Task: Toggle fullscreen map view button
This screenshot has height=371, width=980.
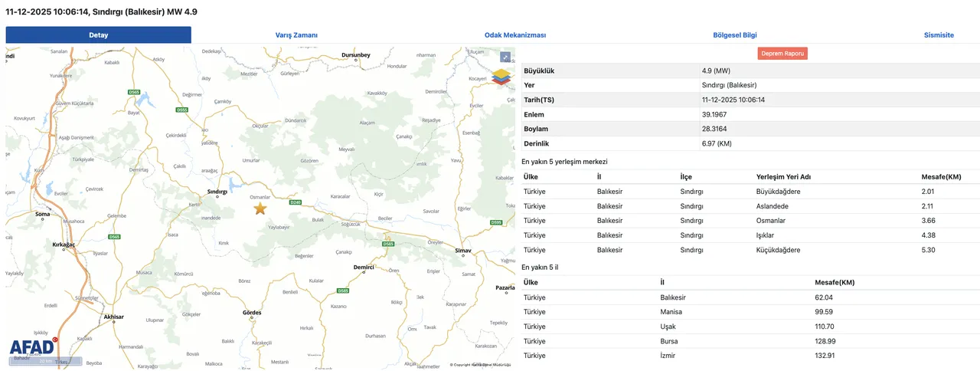Action: (x=505, y=57)
